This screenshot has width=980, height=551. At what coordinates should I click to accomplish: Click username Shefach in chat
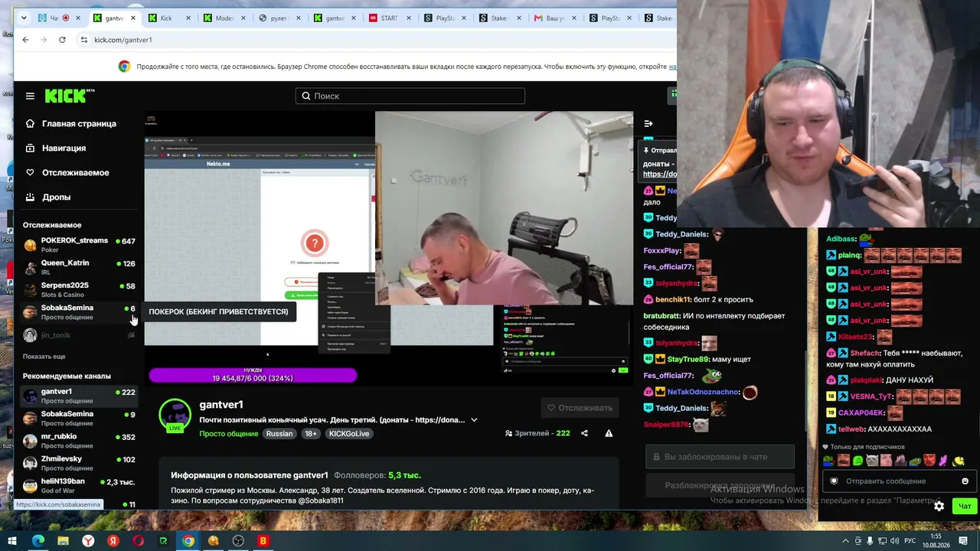click(865, 353)
